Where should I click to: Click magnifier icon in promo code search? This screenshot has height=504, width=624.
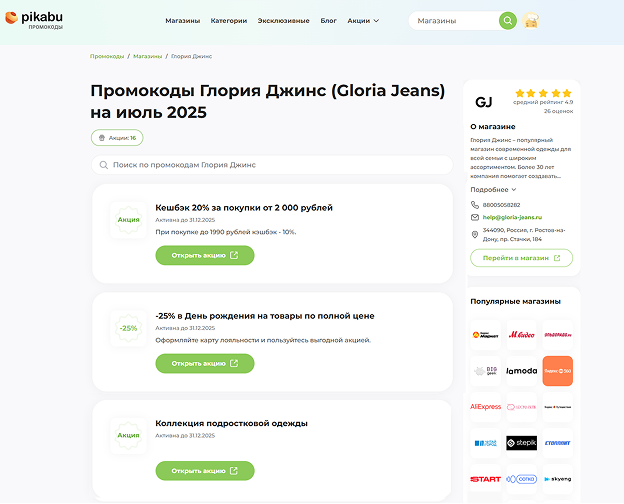(x=103, y=165)
